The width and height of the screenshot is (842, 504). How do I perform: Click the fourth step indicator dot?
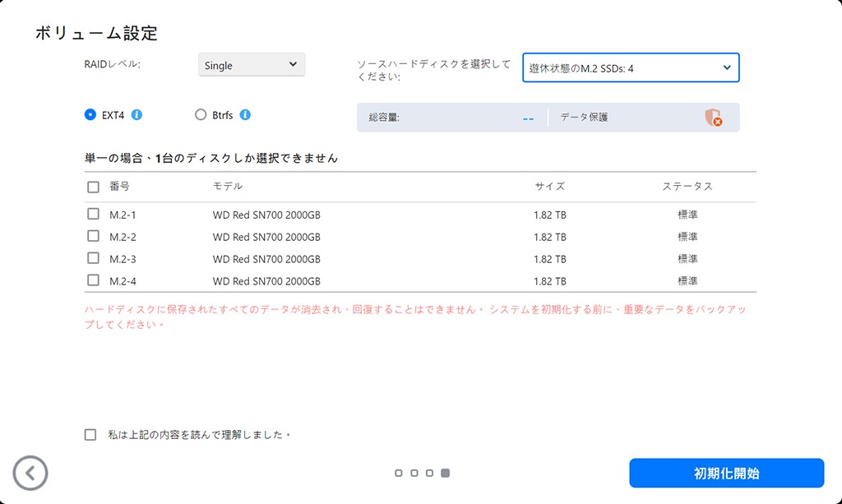coord(446,474)
